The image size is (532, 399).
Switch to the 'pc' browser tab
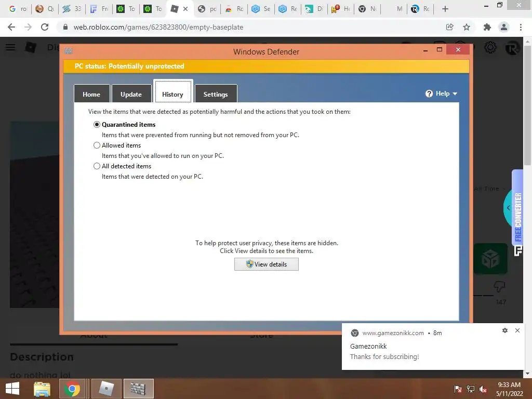[x=207, y=9]
